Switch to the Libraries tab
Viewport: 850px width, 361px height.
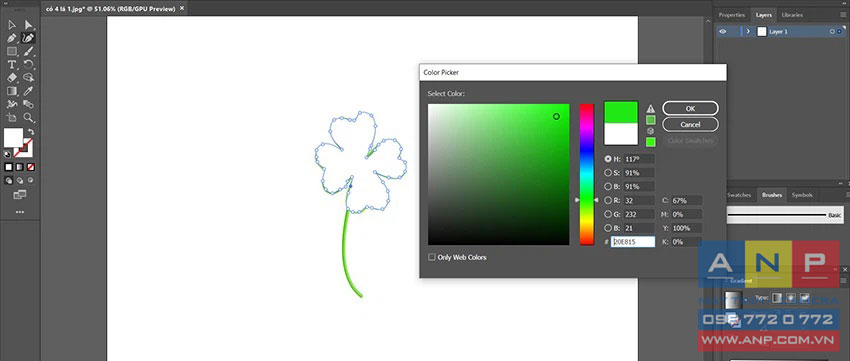pos(792,15)
